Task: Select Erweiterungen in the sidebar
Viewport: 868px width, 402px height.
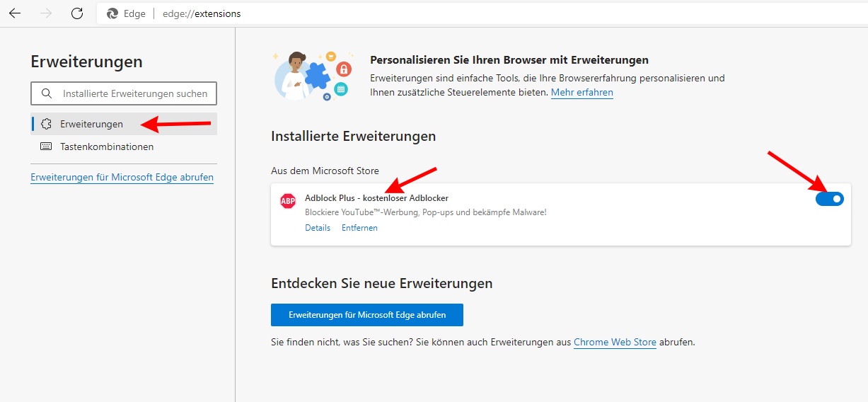Action: [x=91, y=124]
